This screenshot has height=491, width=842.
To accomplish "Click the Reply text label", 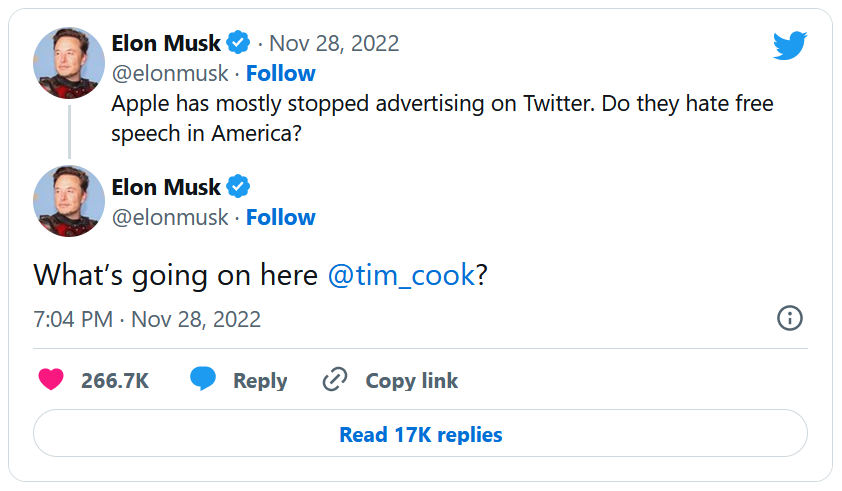I will tap(260, 380).
